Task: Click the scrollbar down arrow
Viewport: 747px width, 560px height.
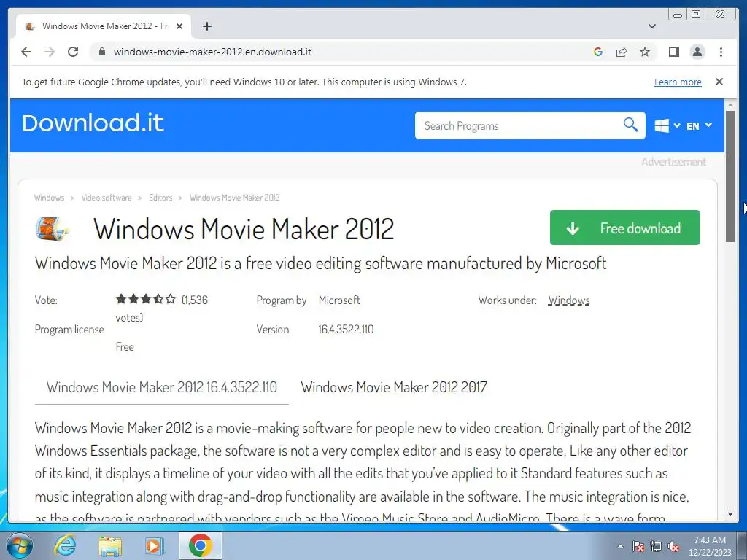Action: (730, 514)
